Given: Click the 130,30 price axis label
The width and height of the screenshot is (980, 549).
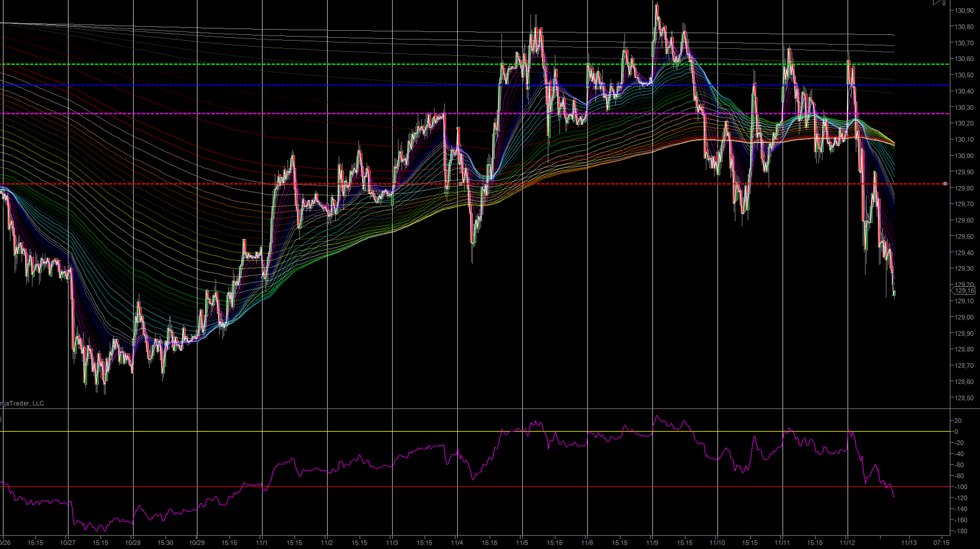Looking at the screenshot, I should click(x=964, y=107).
